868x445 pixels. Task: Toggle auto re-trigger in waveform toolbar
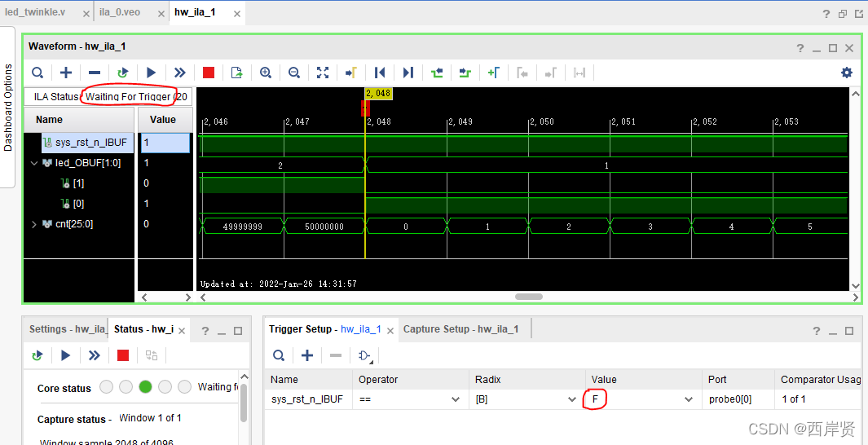pos(123,73)
